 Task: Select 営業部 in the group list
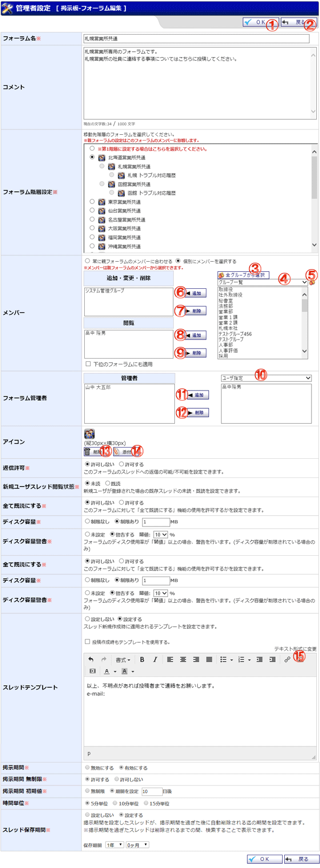click(226, 312)
